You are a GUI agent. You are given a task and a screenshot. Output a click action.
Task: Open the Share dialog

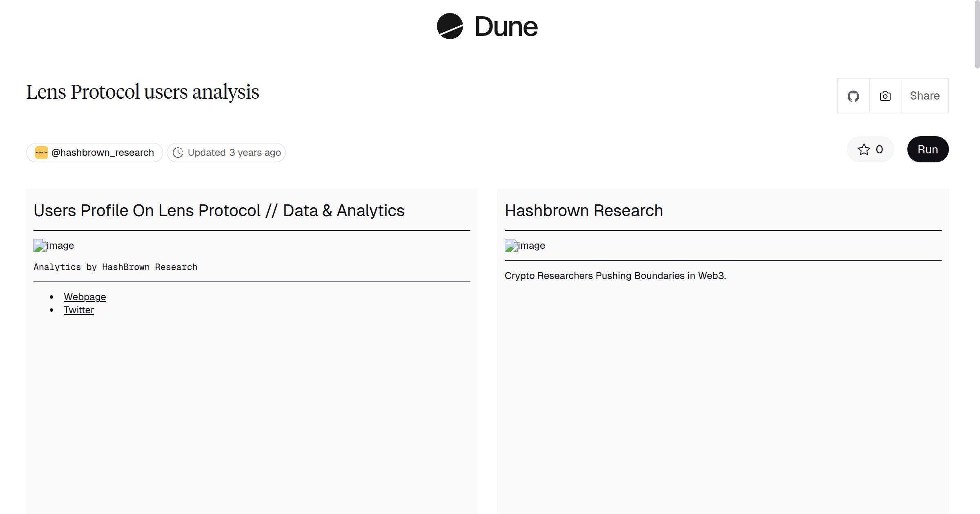tap(924, 95)
